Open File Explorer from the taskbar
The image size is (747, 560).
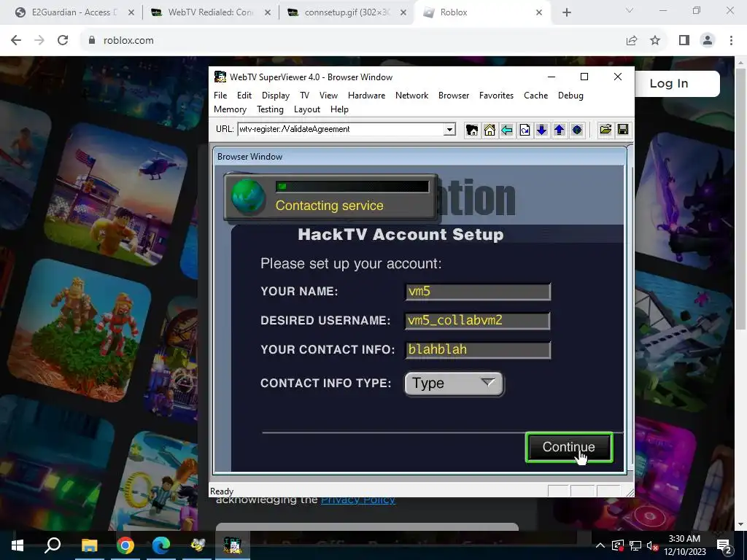click(89, 545)
